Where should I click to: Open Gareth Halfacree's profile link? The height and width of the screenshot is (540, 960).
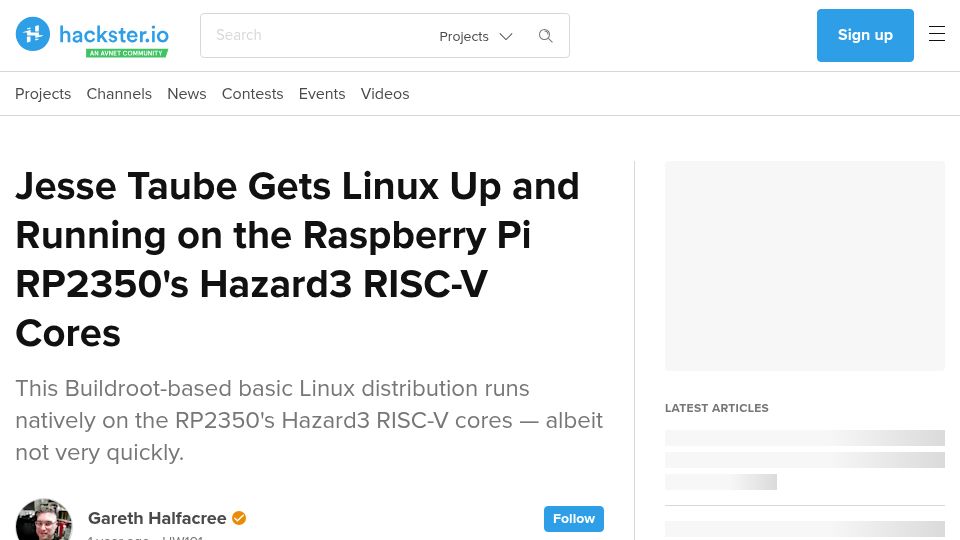(157, 518)
